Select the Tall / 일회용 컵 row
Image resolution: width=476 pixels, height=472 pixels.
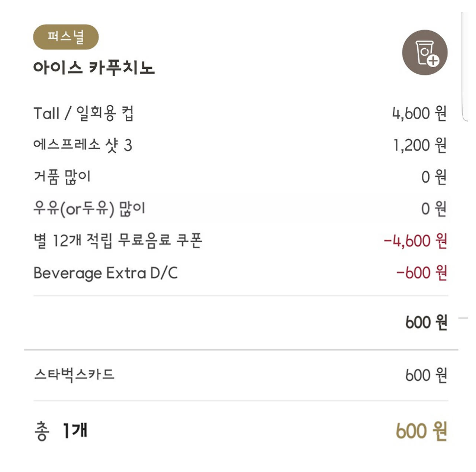tap(240, 113)
